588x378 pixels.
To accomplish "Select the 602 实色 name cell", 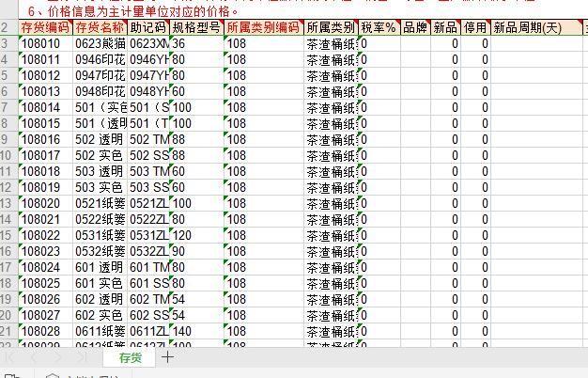I will coord(100,315).
